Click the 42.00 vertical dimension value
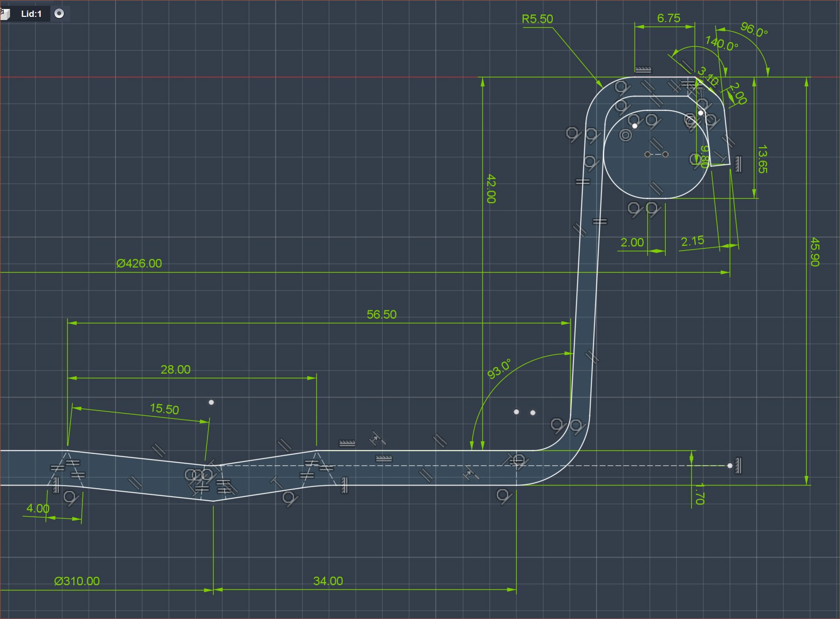 coord(490,188)
